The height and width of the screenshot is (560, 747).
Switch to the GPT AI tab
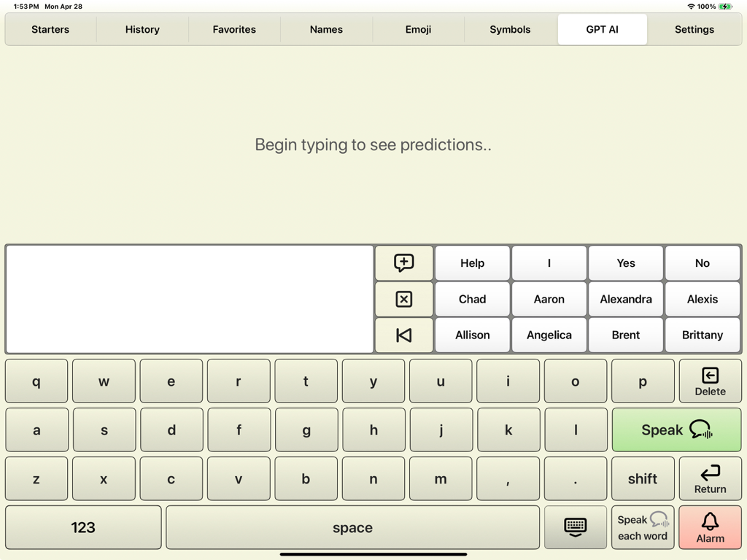pos(602,29)
